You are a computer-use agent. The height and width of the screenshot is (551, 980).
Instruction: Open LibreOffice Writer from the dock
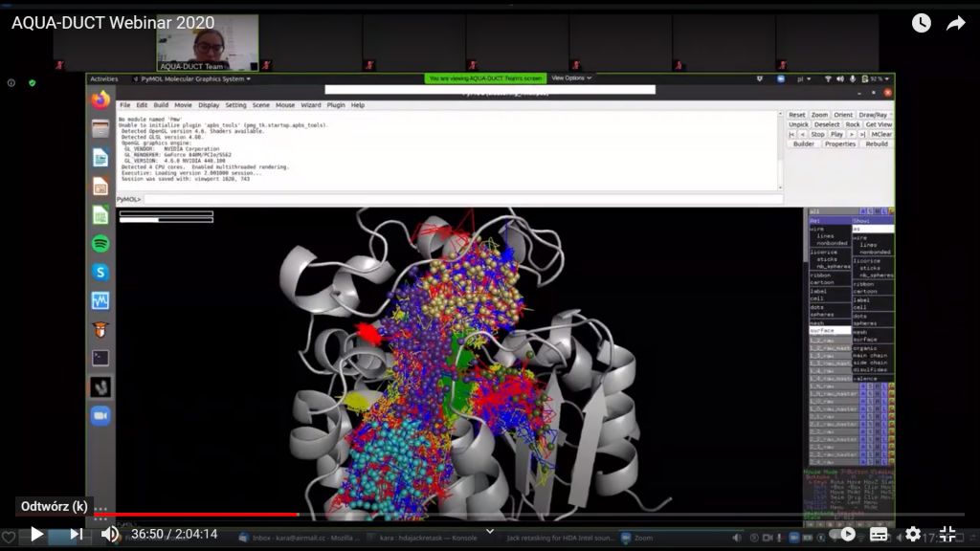coord(100,158)
